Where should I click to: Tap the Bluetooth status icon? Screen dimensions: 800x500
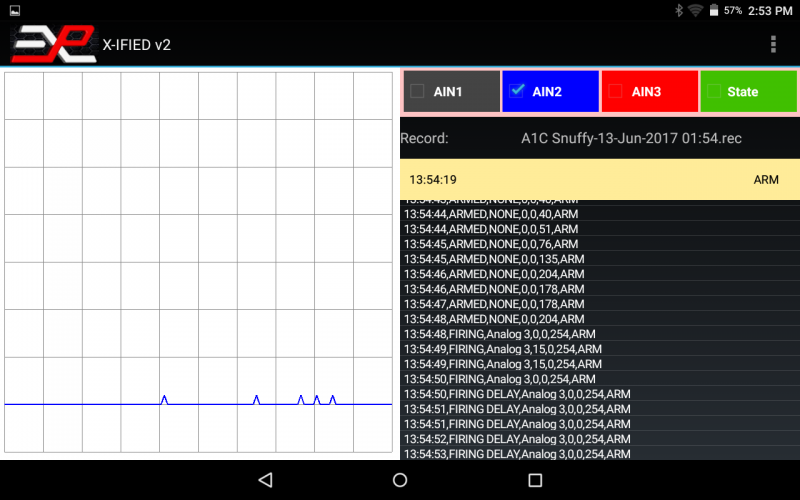click(677, 10)
